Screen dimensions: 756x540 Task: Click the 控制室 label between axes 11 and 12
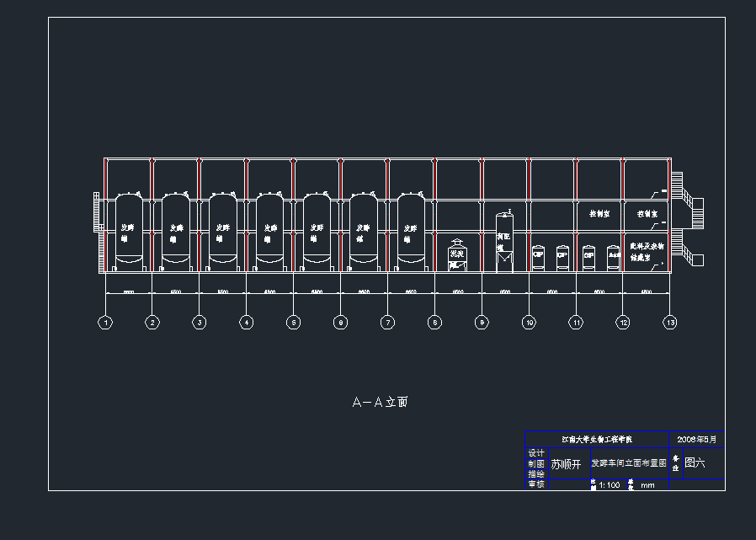click(599, 215)
